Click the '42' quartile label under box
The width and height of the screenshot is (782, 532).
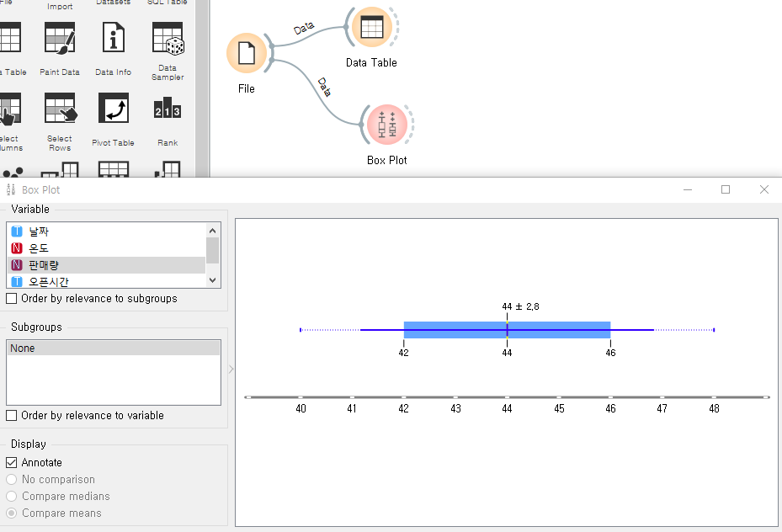403,353
